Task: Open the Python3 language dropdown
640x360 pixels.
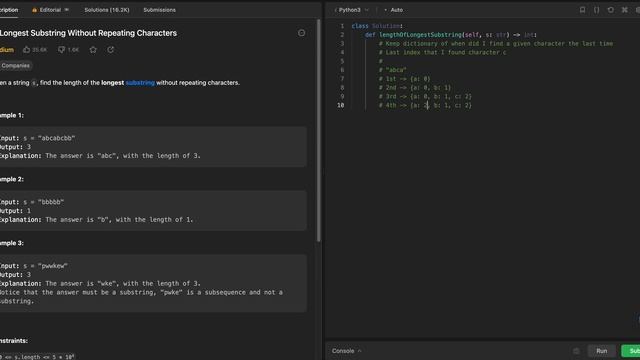Action: (352, 10)
